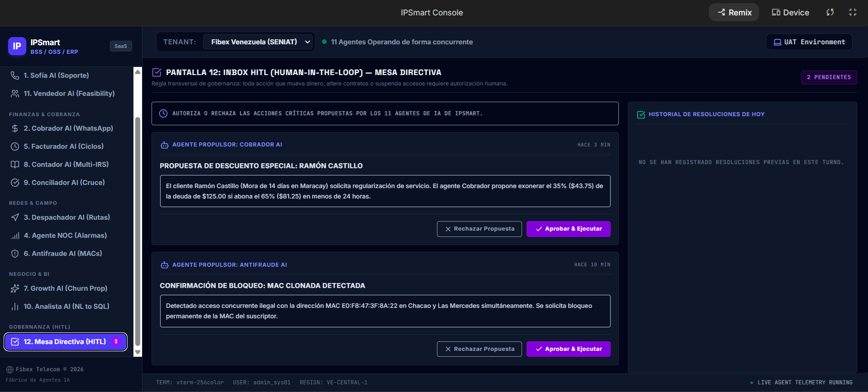Reject the Ramón Castillo discount proposal
This screenshot has width=868, height=392.
coord(479,229)
